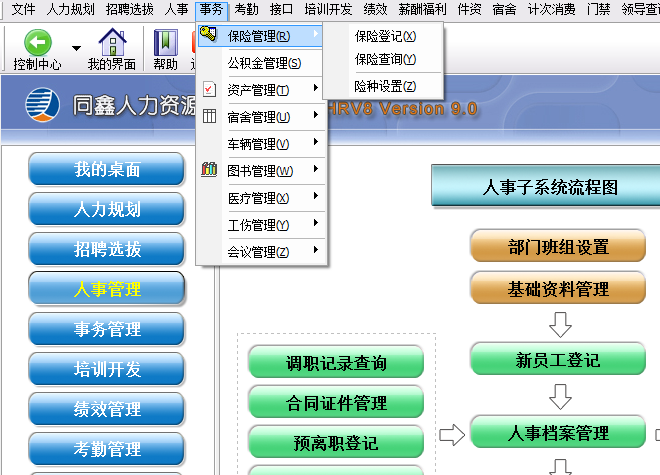
Task: Click the 人事管理 sidebar button
Action: (x=107, y=290)
